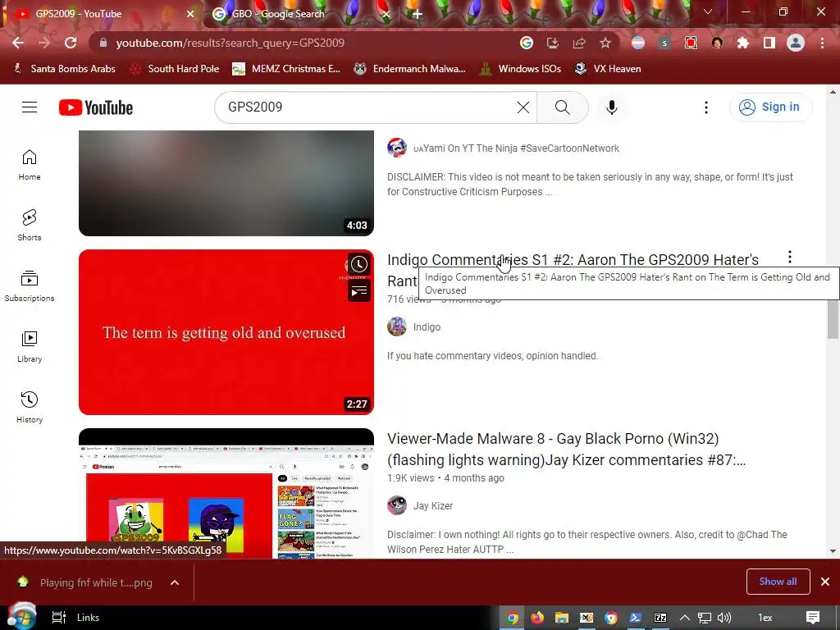Open blurred 4:03 video thumbnail

tap(226, 183)
